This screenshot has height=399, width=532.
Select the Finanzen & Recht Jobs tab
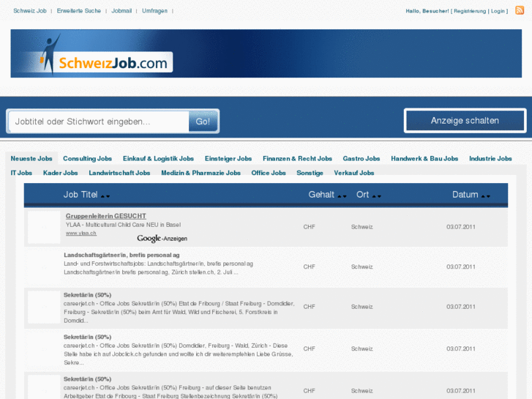point(297,159)
